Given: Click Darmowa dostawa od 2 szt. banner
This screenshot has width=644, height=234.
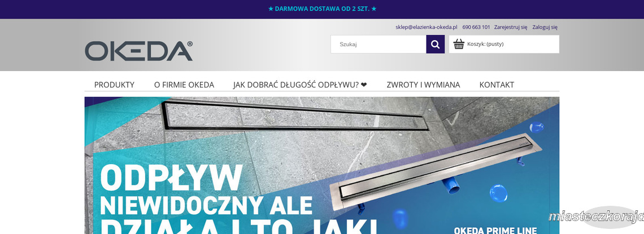Looking at the screenshot, I should 322,8.
